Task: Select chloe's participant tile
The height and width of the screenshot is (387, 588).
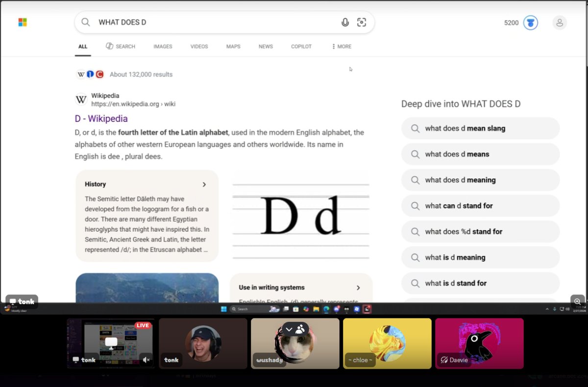Action: (387, 343)
